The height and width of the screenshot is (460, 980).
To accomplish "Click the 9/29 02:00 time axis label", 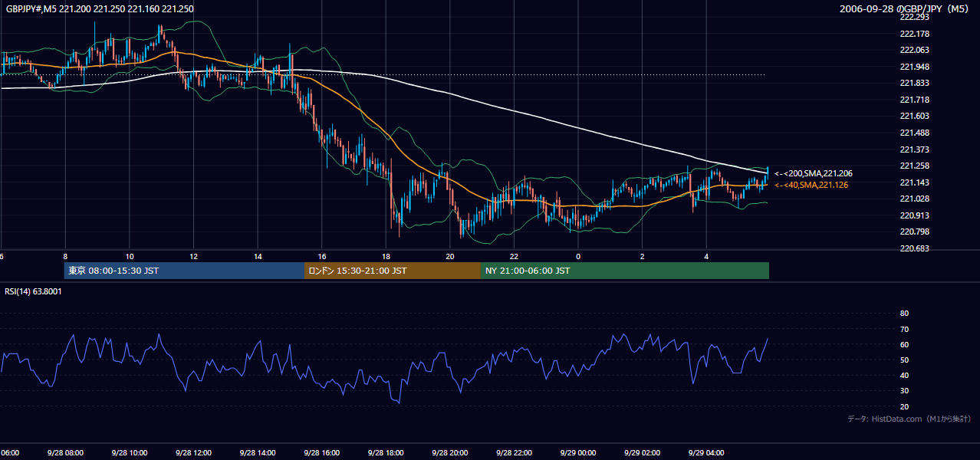I will [643, 452].
